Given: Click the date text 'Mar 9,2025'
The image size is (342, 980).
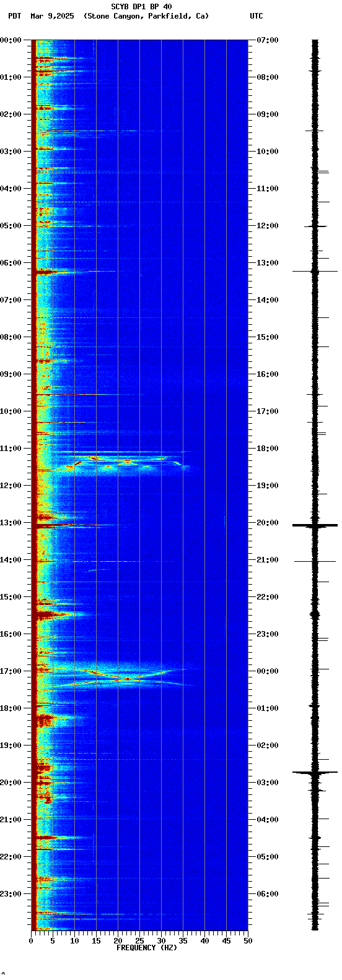Looking at the screenshot, I should click(52, 16).
